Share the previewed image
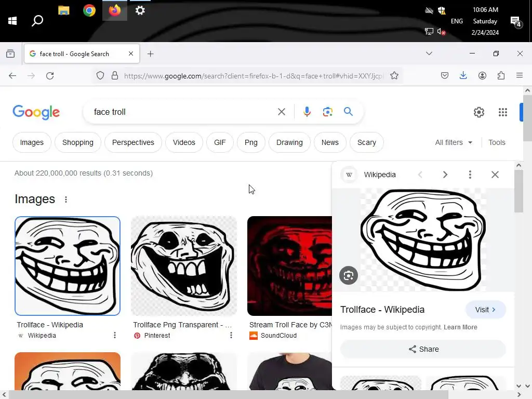 point(423,349)
